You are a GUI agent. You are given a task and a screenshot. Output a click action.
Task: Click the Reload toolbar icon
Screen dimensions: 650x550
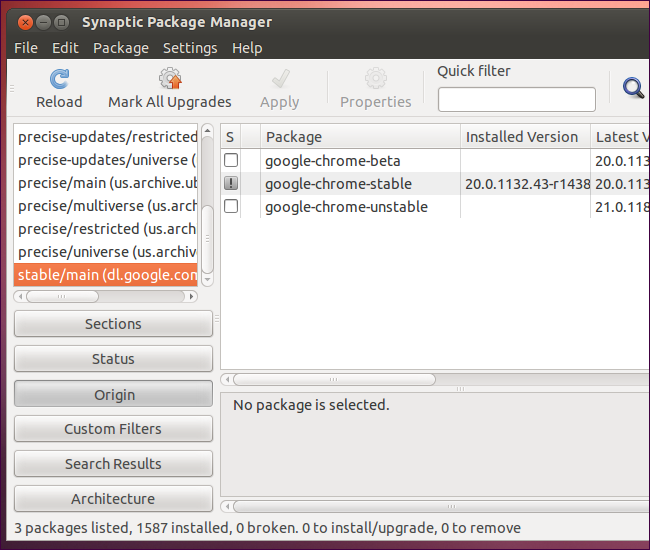pyautogui.click(x=59, y=79)
